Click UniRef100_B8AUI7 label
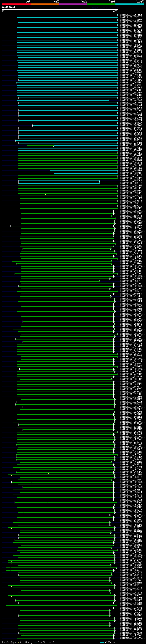Image resolution: width=146 pixels, height=644 pixels. [131, 183]
